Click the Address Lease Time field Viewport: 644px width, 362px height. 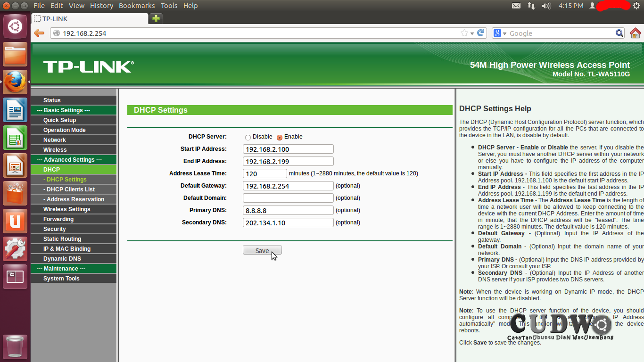[x=265, y=173]
